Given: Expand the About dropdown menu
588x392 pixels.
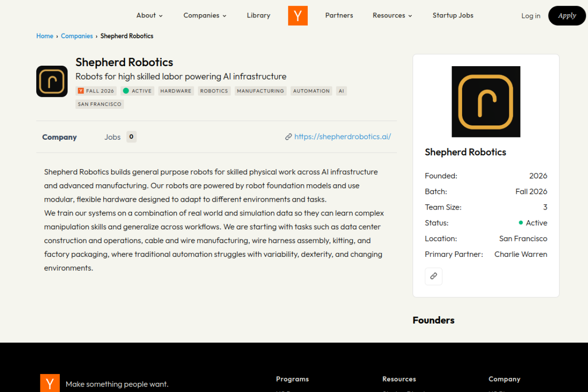Looking at the screenshot, I should 150,16.
